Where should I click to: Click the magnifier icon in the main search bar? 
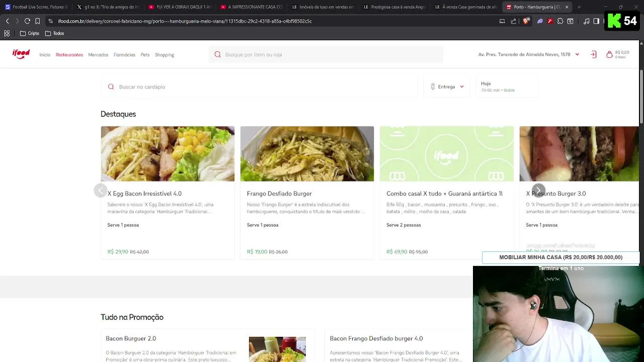click(x=217, y=54)
